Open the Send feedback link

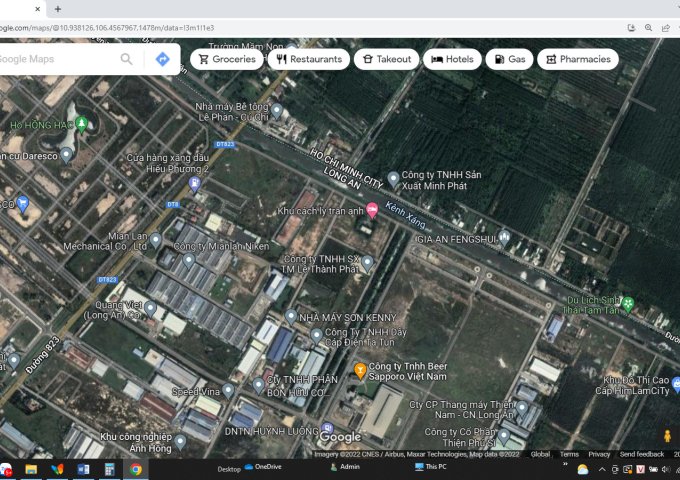tap(642, 454)
